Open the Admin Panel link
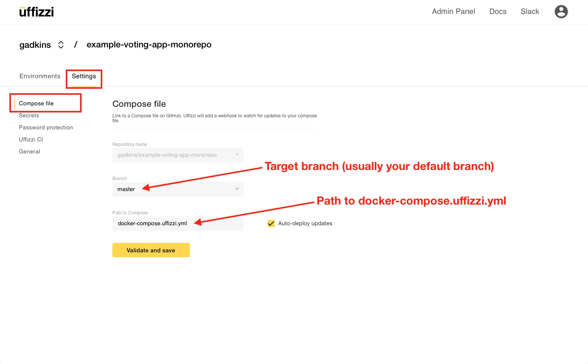Image resolution: width=588 pixels, height=364 pixels. click(453, 12)
